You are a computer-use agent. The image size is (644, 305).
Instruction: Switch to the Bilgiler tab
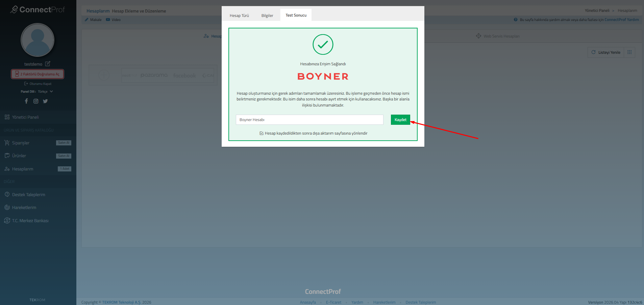[267, 16]
